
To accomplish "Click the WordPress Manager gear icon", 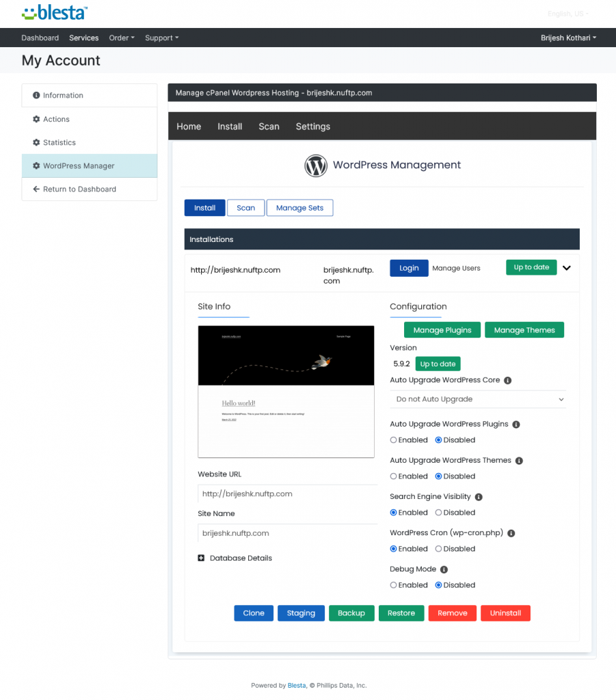I will 36,165.
